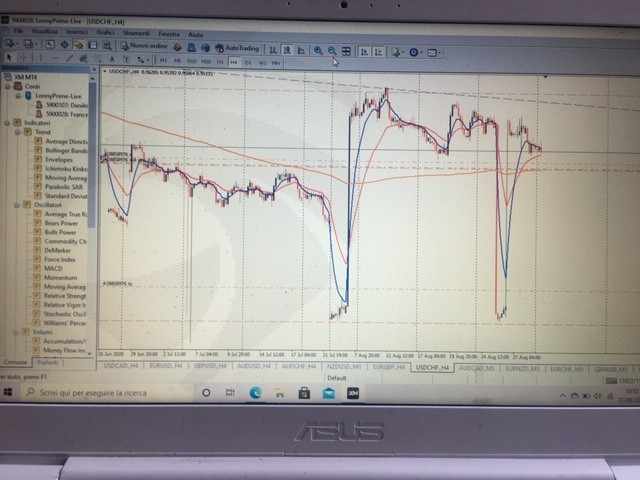
Task: Switch to the Preferiti navigator tab
Action: click(x=47, y=362)
